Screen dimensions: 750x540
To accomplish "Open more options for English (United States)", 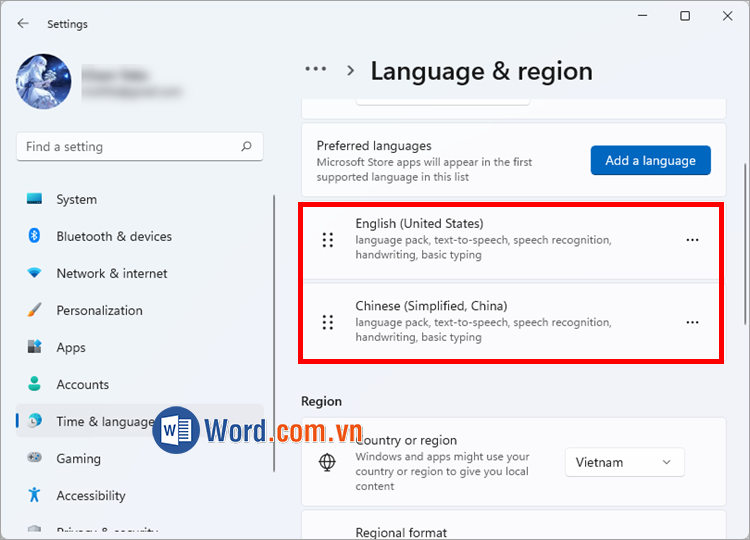I will [692, 240].
